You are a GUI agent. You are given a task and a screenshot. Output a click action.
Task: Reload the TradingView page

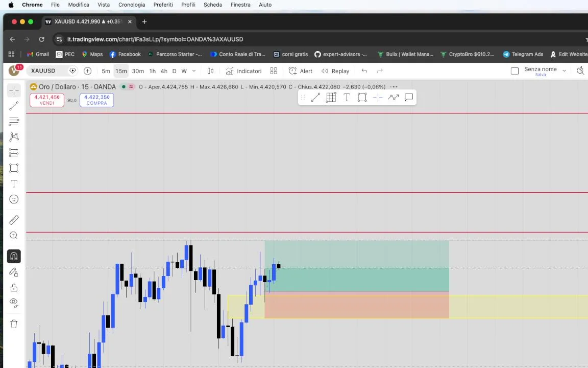point(42,39)
